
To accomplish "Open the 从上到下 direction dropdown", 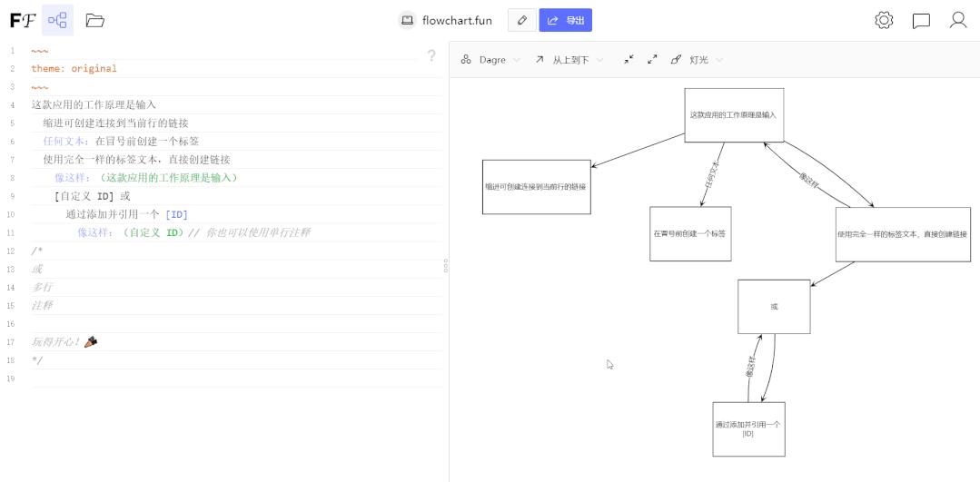I will [x=569, y=60].
